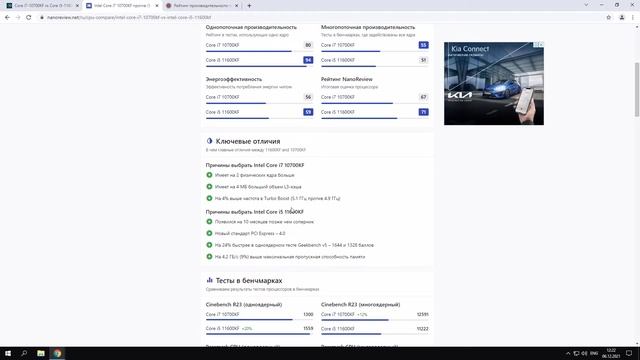Image resolution: width=640 pixels, height=360 pixels.
Task: Click green plus beside Turbo Boost frequency line
Action: click(209, 198)
